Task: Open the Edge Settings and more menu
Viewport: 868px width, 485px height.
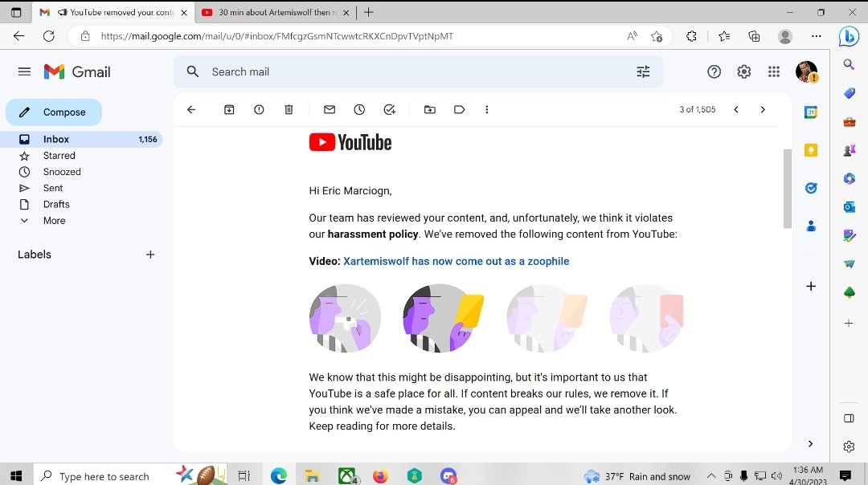Action: [816, 36]
